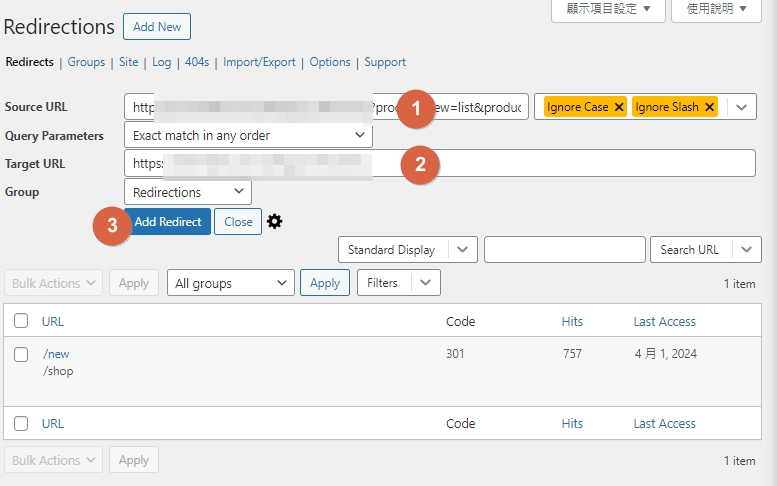Expand the URL flags dropdown arrow

click(x=741, y=107)
